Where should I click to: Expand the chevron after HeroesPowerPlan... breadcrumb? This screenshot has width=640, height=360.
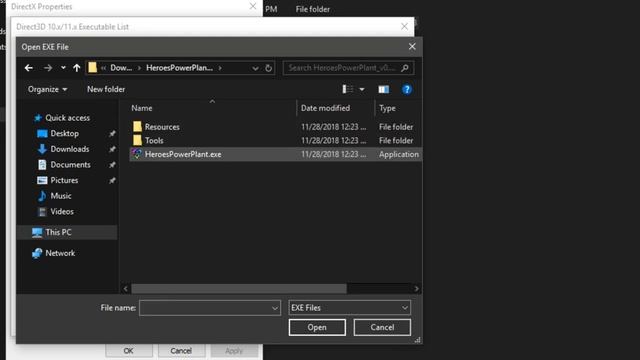pos(220,68)
